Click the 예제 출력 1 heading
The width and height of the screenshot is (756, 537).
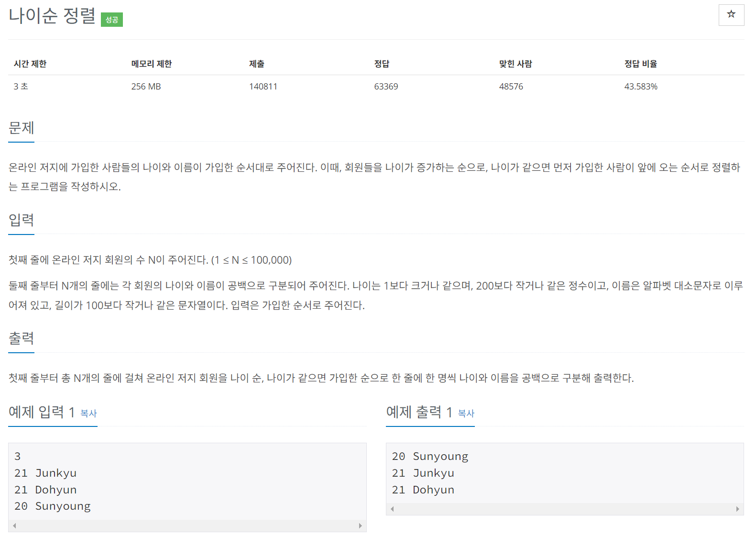coord(419,412)
